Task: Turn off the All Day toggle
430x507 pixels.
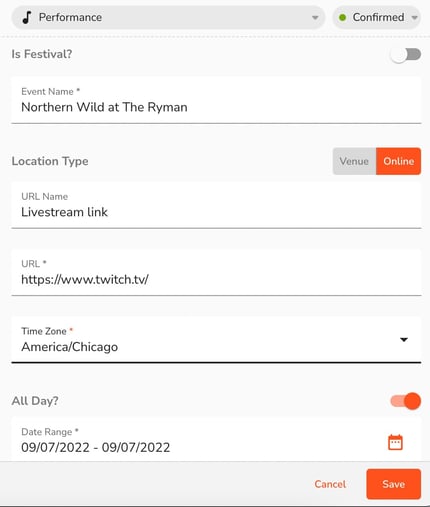Action: coord(406,401)
